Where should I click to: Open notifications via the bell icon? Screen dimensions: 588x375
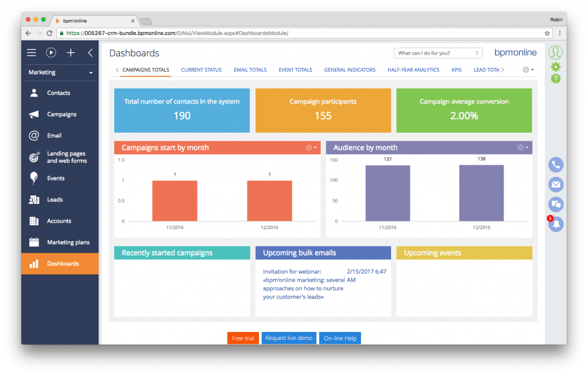tap(555, 224)
